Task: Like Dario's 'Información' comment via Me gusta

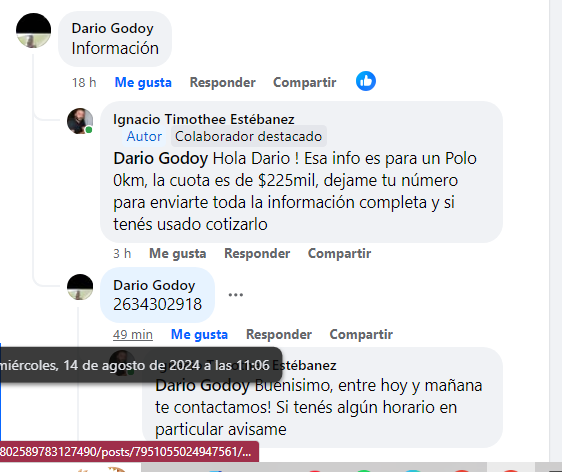Action: pyautogui.click(x=143, y=82)
